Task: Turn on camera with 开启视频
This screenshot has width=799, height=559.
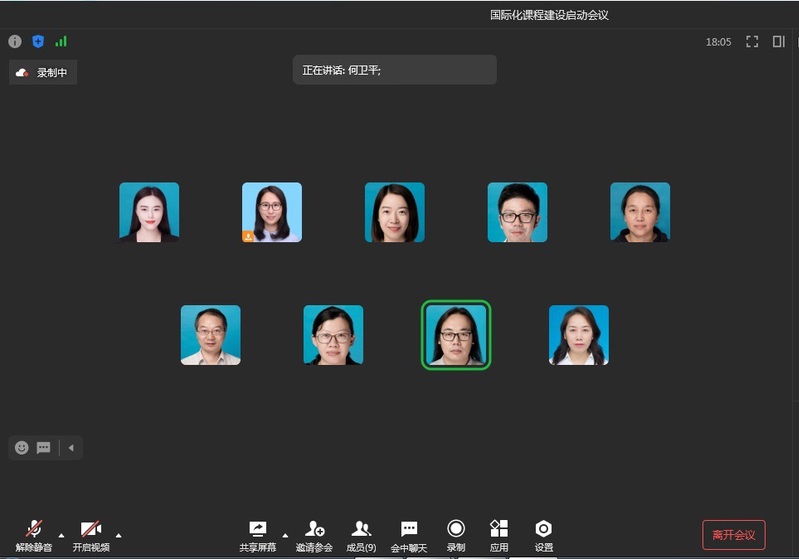Action: tap(91, 536)
